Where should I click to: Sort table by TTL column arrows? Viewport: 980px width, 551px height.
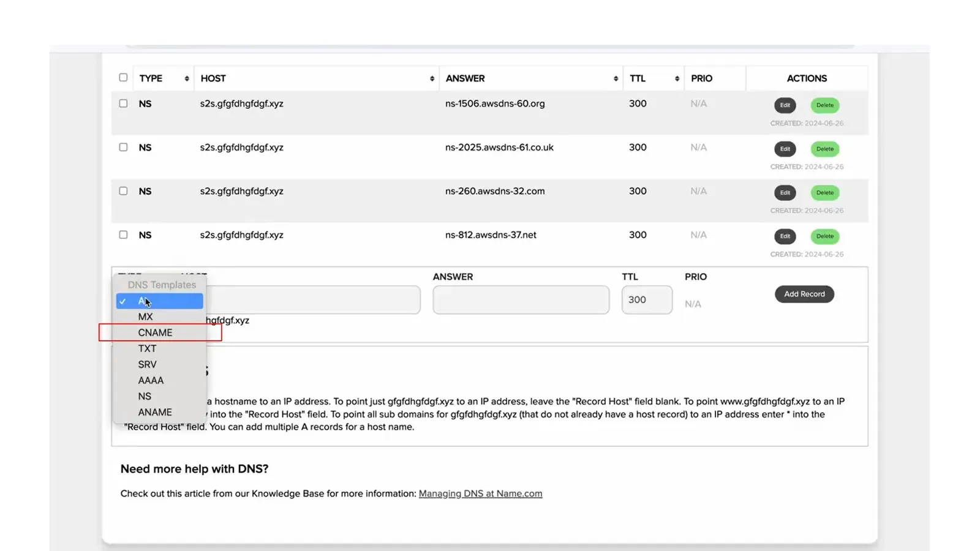pyautogui.click(x=677, y=78)
